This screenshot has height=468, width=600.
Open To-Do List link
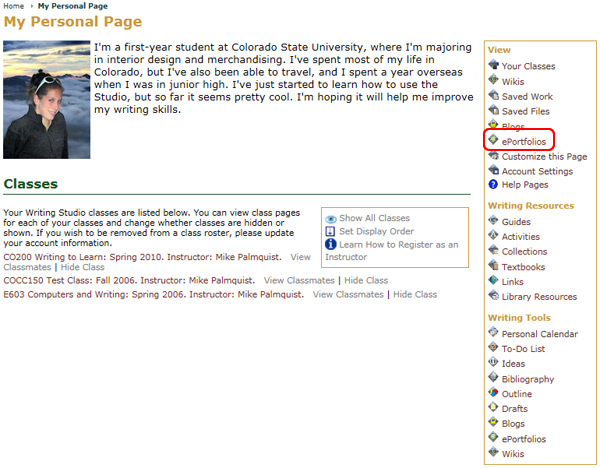523,349
